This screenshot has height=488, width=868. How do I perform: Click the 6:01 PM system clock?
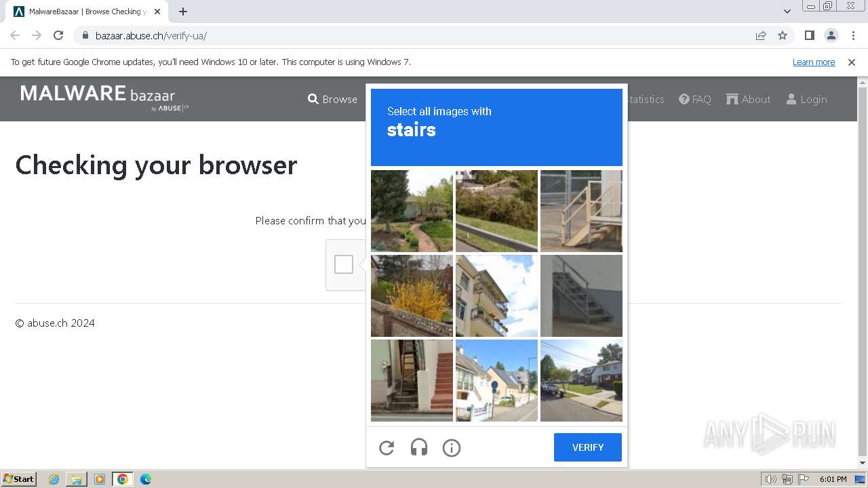click(833, 479)
